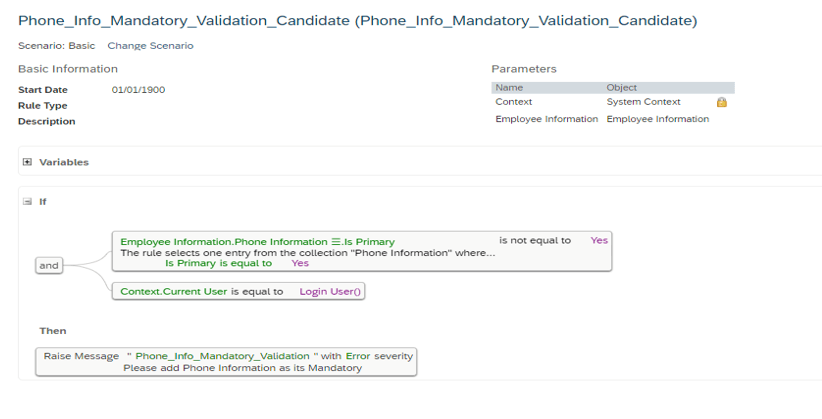822x419 pixels.
Task: Click the Error severity value
Action: (x=358, y=356)
